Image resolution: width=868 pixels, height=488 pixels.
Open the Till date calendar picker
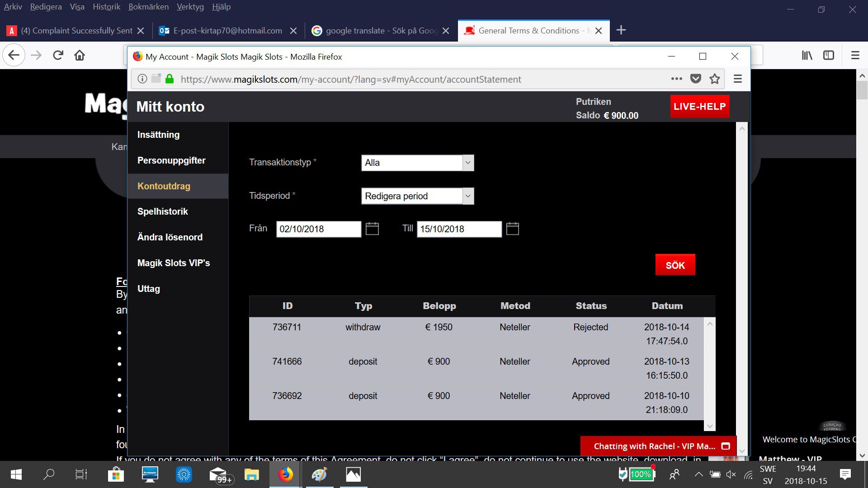click(513, 229)
